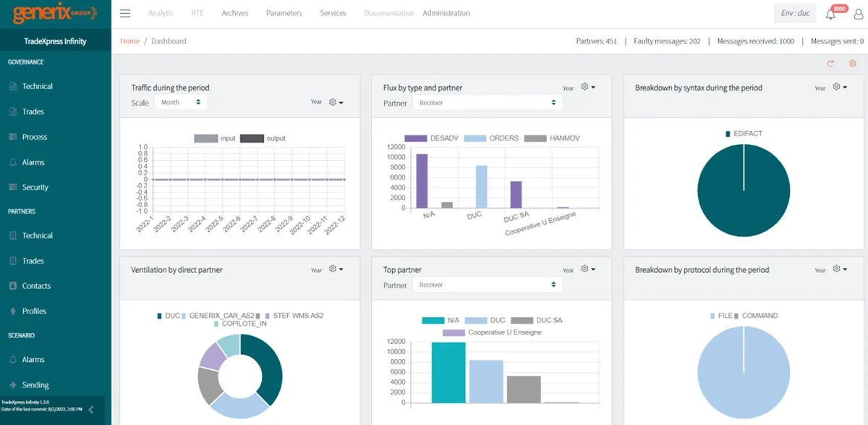This screenshot has height=425, width=868.
Task: Open the gear menu on Top partner widget
Action: pyautogui.click(x=588, y=269)
